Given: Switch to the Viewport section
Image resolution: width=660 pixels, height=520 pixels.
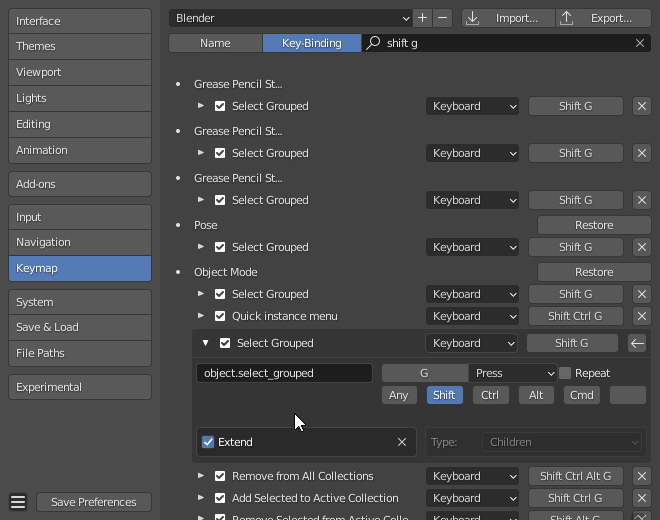Looking at the screenshot, I should tap(80, 72).
